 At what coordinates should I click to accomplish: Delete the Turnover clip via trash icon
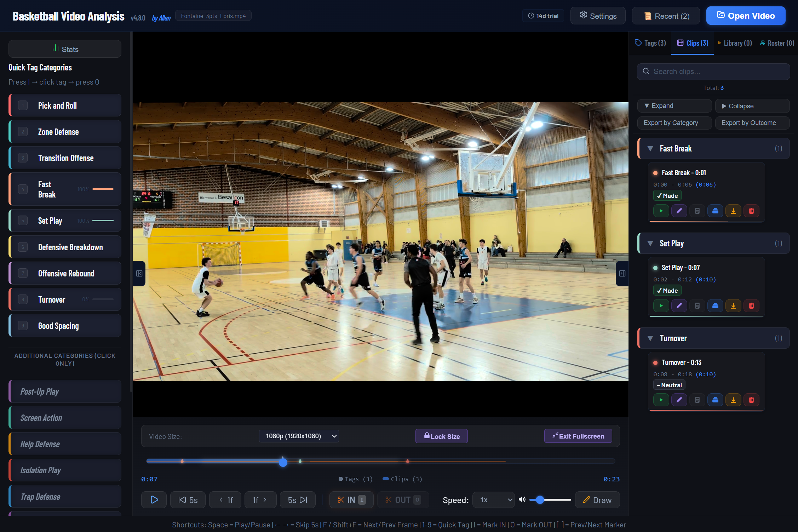tap(752, 400)
